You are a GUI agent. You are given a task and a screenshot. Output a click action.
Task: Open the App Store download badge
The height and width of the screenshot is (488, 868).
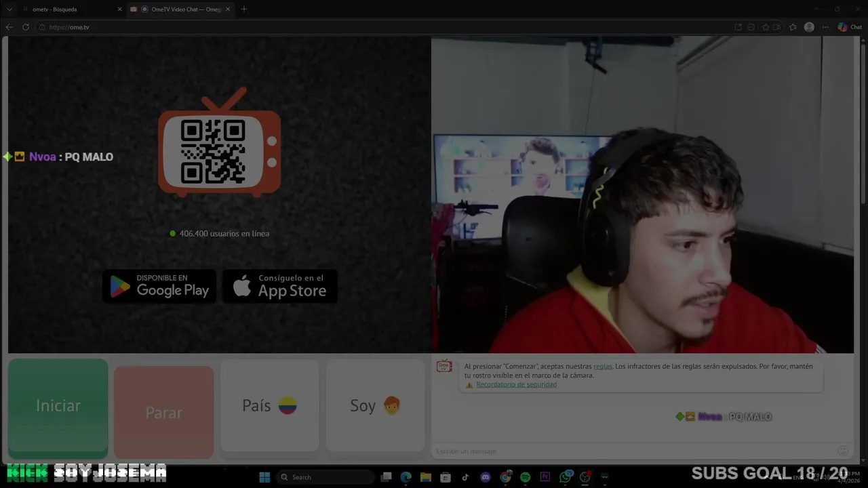coord(280,286)
